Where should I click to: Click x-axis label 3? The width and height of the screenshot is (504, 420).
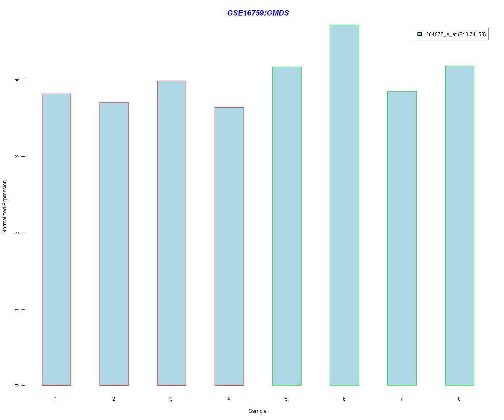point(171,399)
